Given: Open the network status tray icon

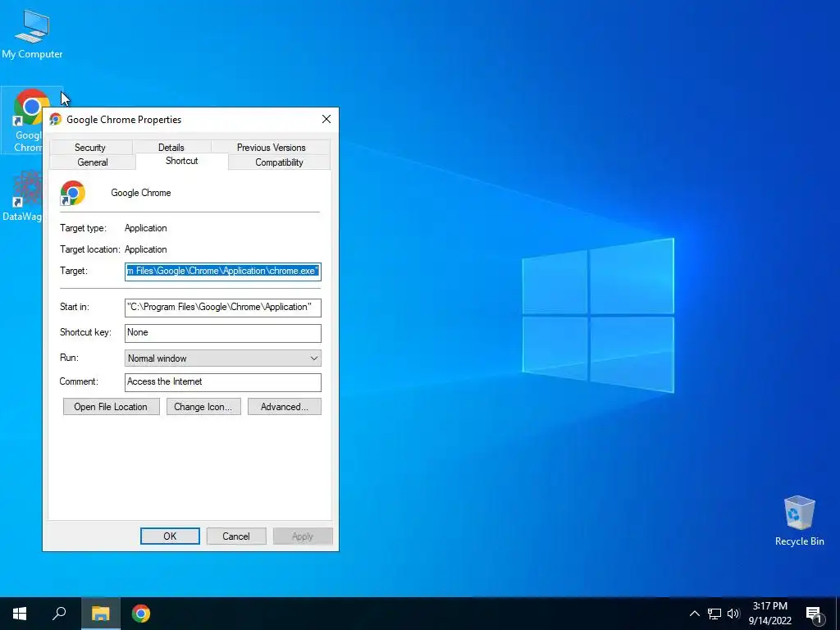Looking at the screenshot, I should coord(714,614).
